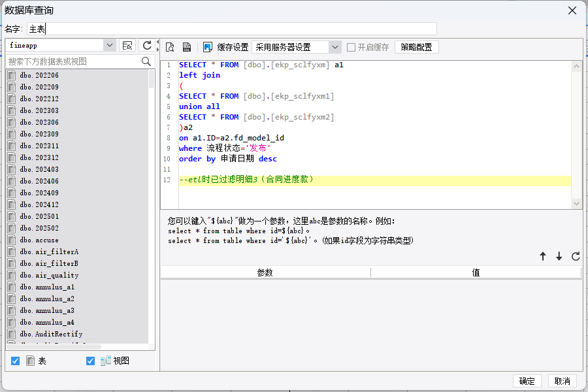
Task: Toggle the 视图 checkbox
Action: point(90,361)
